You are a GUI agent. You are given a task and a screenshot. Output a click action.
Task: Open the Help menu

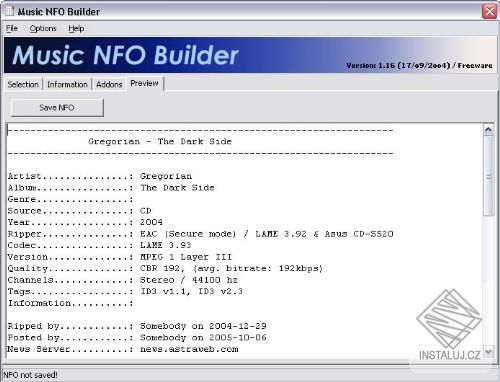[76, 29]
